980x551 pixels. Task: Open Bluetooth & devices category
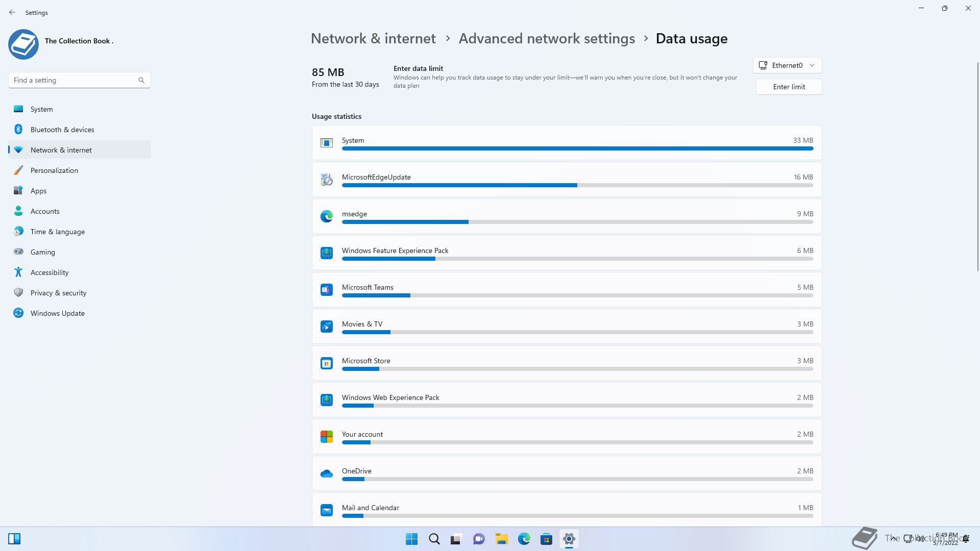[x=80, y=130]
